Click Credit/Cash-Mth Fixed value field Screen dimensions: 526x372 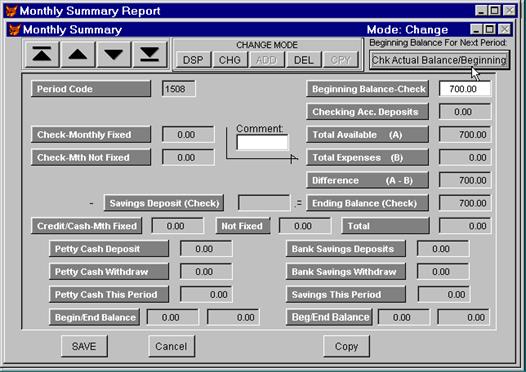tap(177, 226)
